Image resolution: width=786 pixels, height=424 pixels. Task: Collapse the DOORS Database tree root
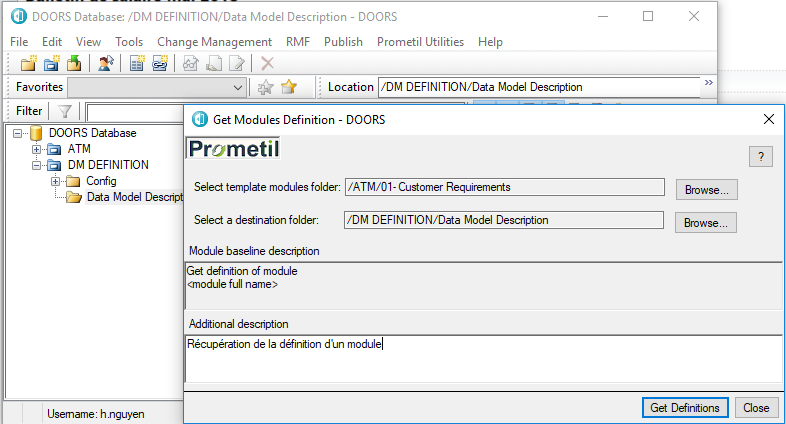click(x=18, y=133)
